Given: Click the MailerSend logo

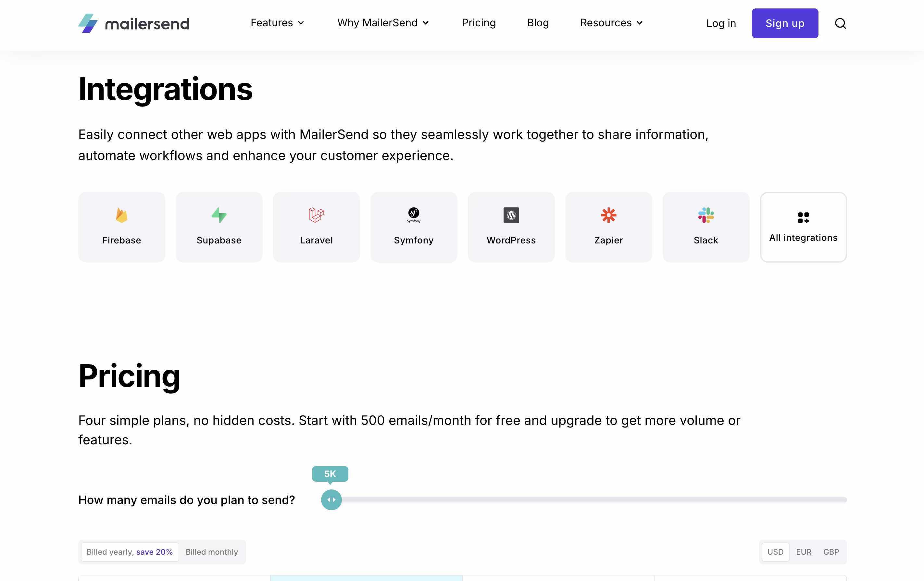Looking at the screenshot, I should click(133, 23).
